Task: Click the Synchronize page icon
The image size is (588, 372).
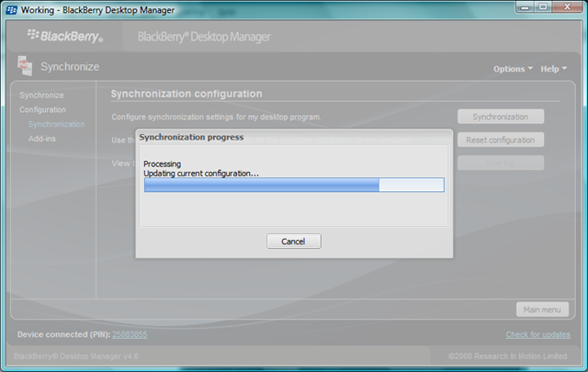Action: [25, 65]
